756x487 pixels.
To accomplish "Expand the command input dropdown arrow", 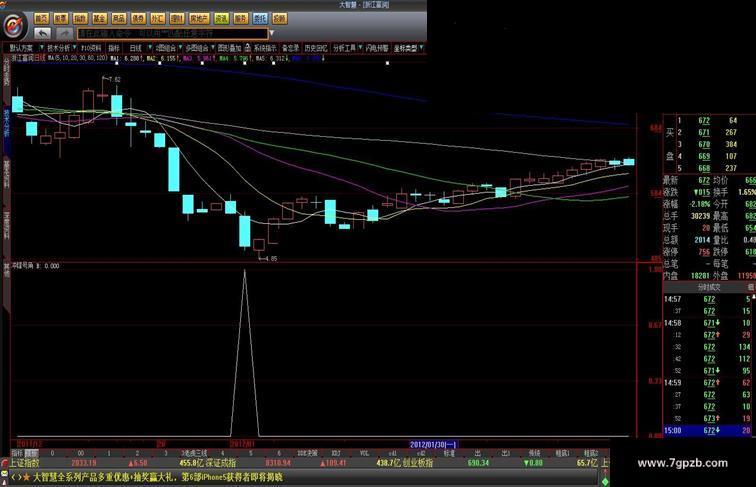I will (272, 33).
